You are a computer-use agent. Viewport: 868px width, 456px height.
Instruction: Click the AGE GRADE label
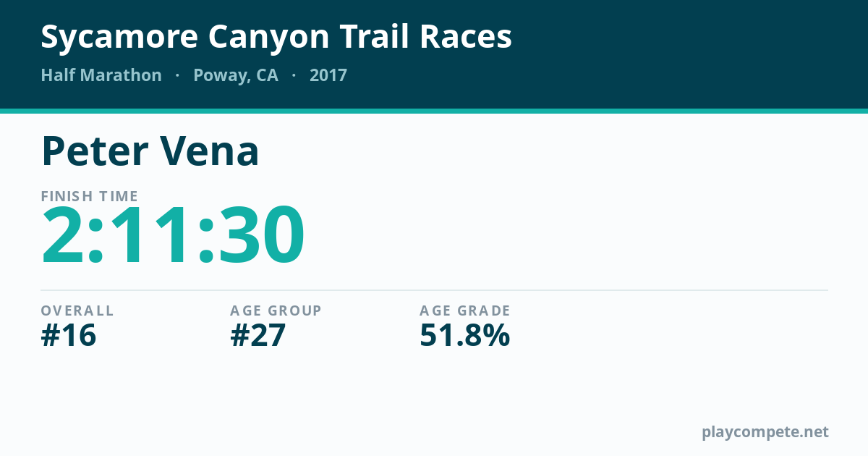pos(465,311)
